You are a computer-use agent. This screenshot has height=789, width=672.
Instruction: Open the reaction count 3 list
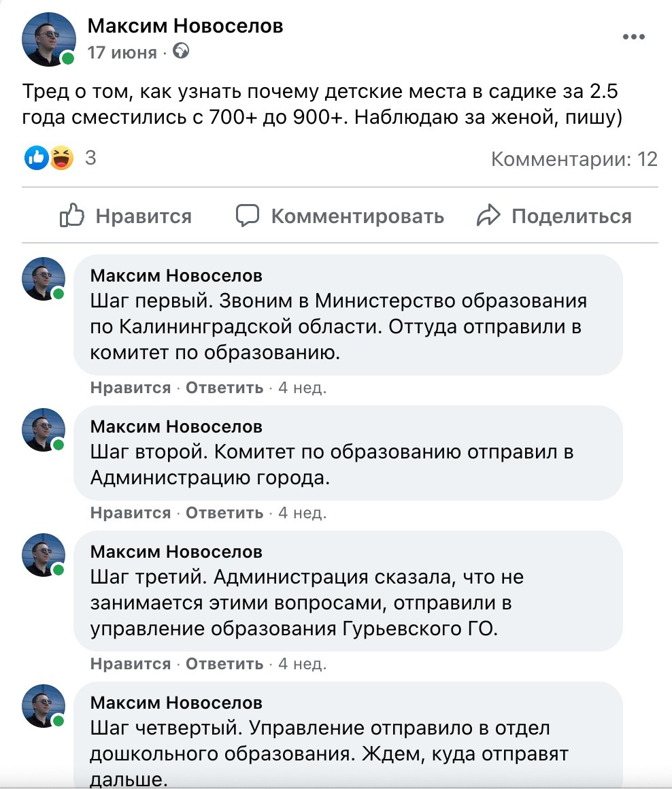pyautogui.click(x=90, y=158)
